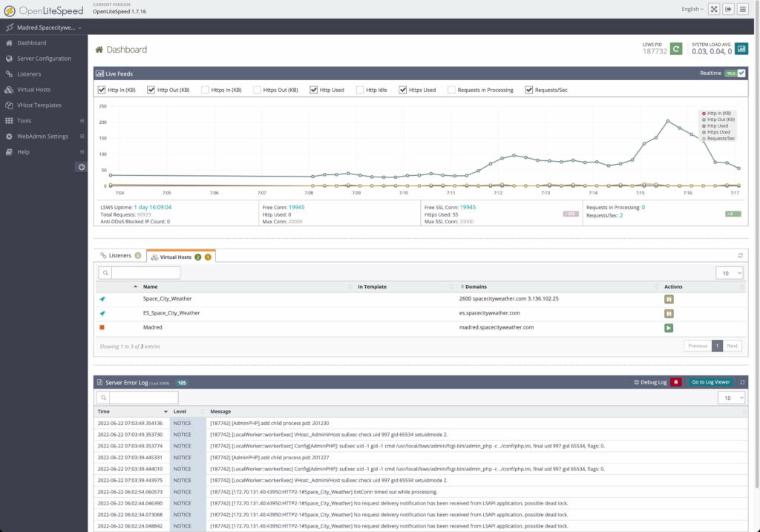Expand the Help sidebar menu

[x=82, y=151]
